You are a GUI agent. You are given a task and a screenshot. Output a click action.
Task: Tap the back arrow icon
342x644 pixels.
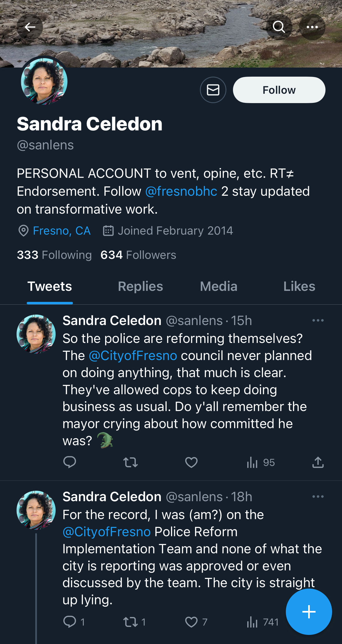click(x=30, y=27)
